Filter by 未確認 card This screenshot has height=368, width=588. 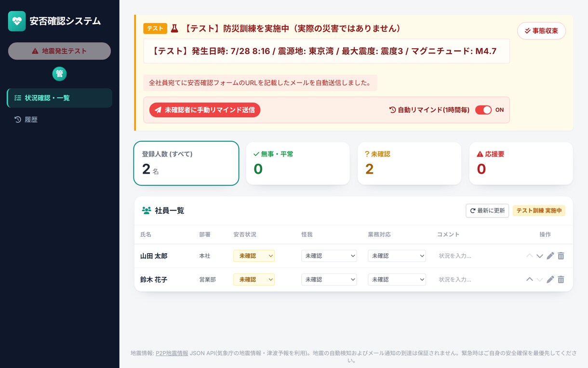(x=409, y=164)
